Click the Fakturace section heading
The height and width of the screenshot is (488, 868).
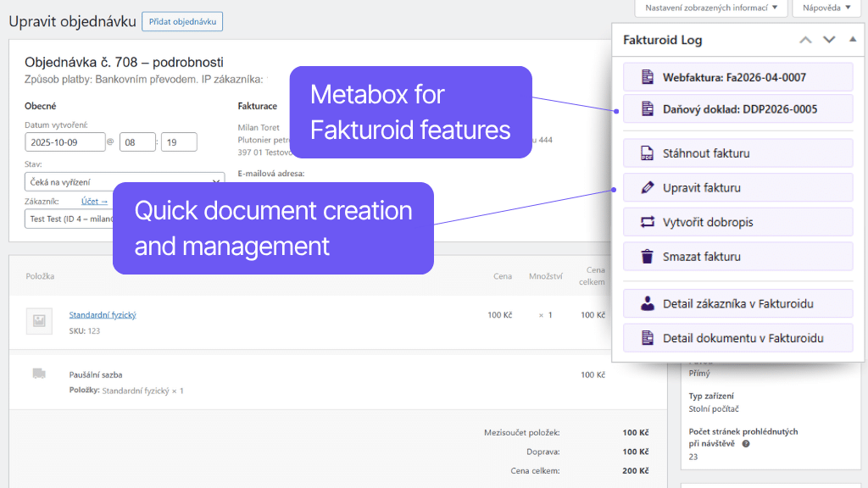tap(258, 106)
